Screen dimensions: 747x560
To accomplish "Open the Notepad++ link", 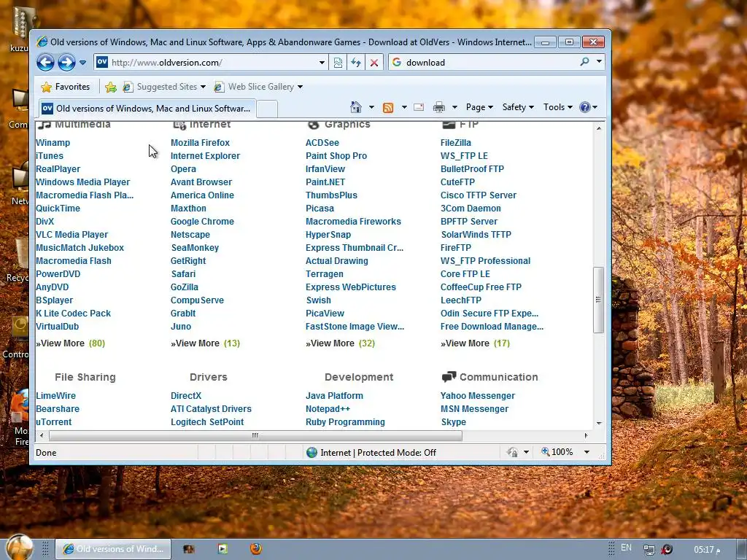I will tap(328, 409).
